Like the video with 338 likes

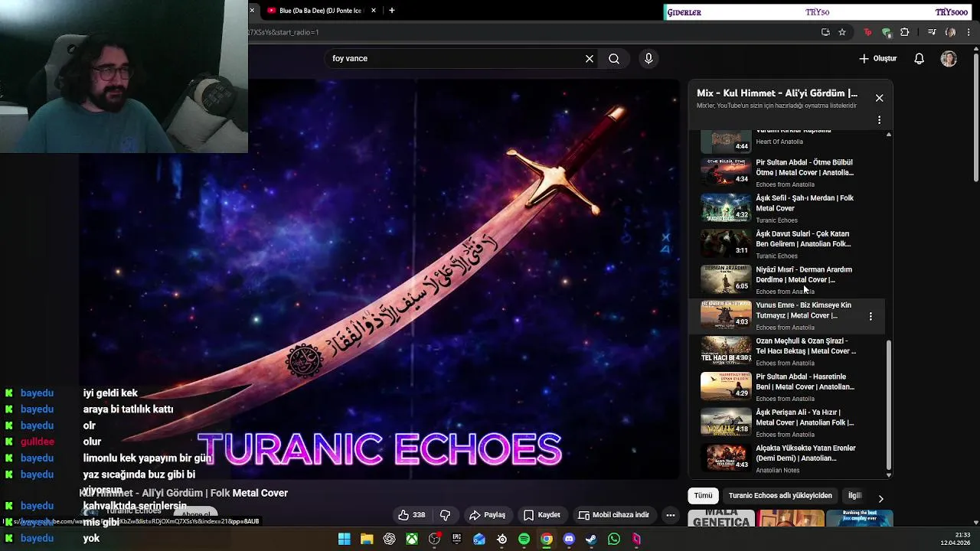tap(412, 515)
